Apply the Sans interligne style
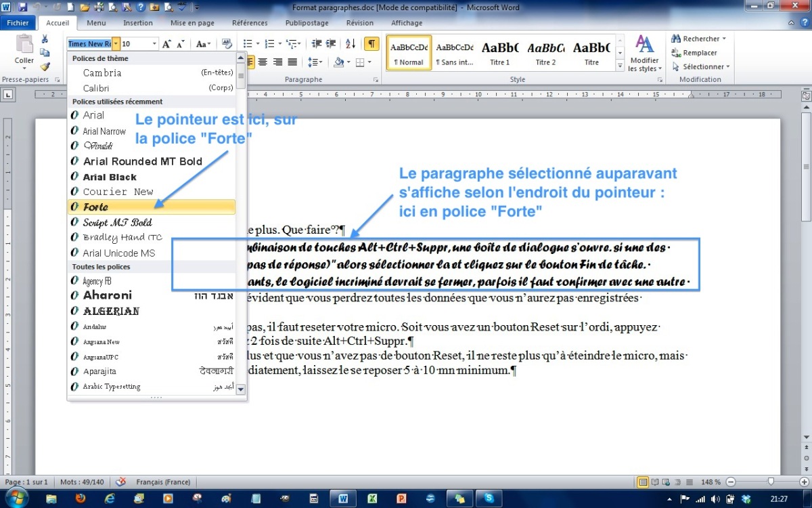This screenshot has width=812, height=508. [454, 54]
